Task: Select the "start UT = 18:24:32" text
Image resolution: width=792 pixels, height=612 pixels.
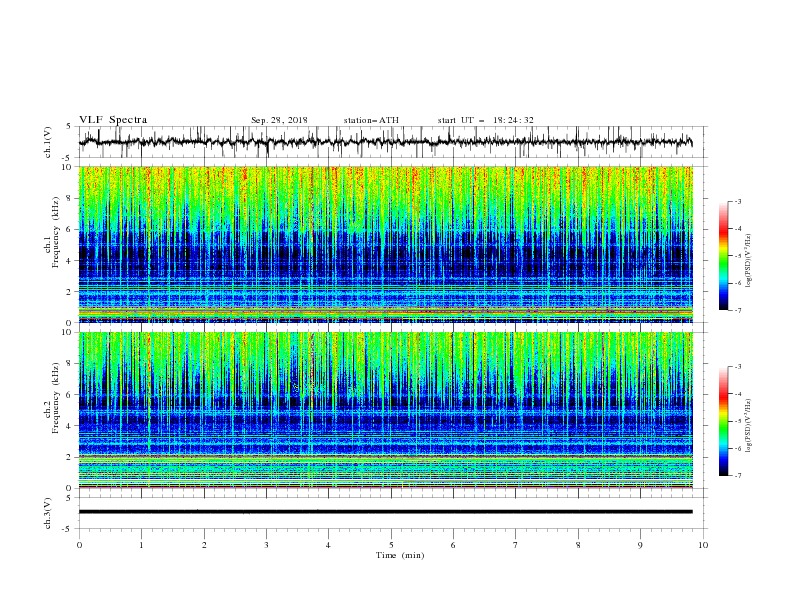Action: click(485, 120)
